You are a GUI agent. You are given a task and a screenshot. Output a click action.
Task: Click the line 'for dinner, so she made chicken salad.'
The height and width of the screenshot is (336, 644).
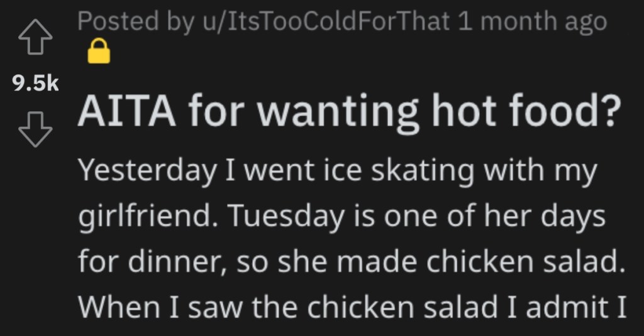[x=352, y=261]
